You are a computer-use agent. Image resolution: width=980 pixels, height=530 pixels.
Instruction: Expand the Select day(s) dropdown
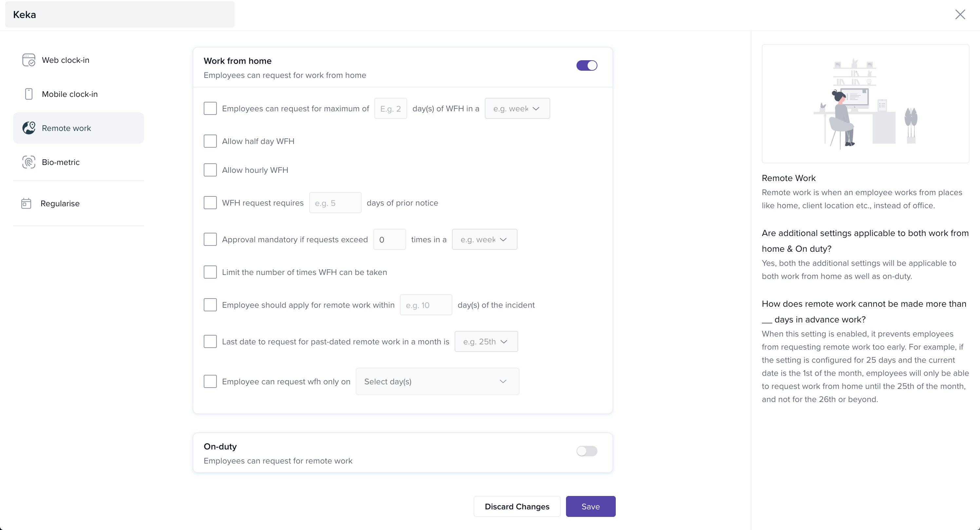pyautogui.click(x=437, y=381)
